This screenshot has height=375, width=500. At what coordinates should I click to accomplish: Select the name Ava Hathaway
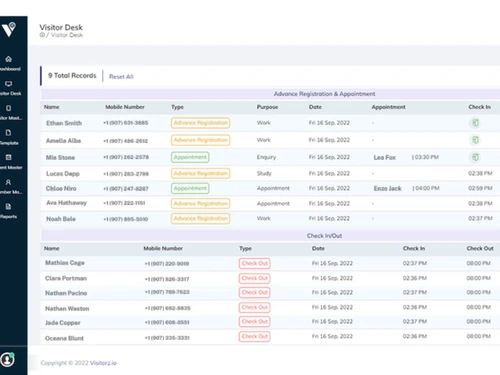[x=66, y=203]
